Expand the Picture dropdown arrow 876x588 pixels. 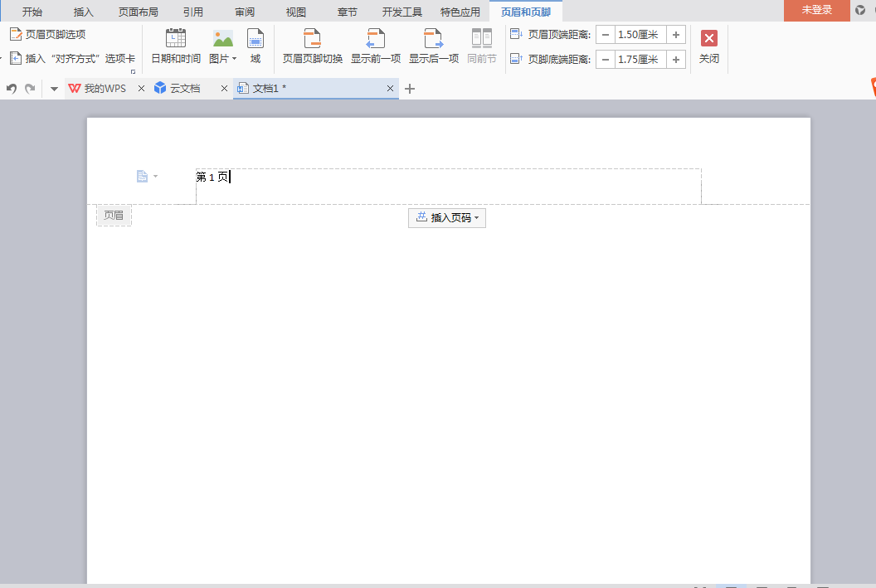[x=234, y=59]
